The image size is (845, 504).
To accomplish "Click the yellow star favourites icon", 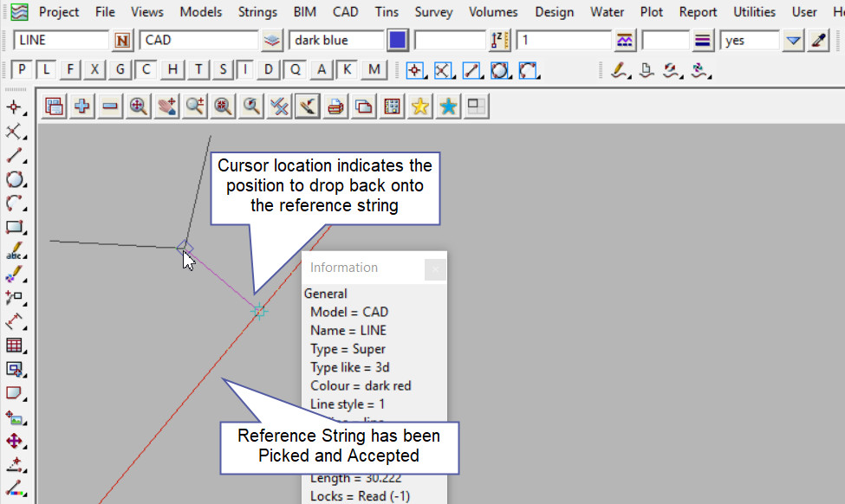I will (420, 106).
